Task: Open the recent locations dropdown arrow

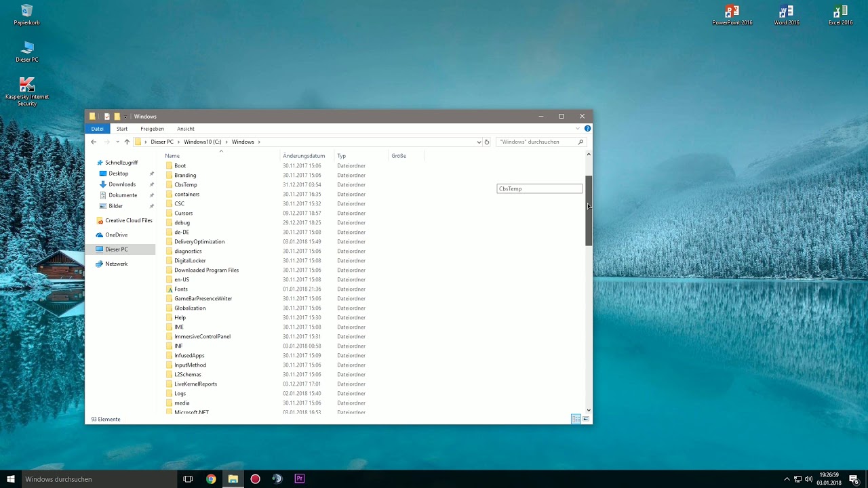Action: pos(117,142)
